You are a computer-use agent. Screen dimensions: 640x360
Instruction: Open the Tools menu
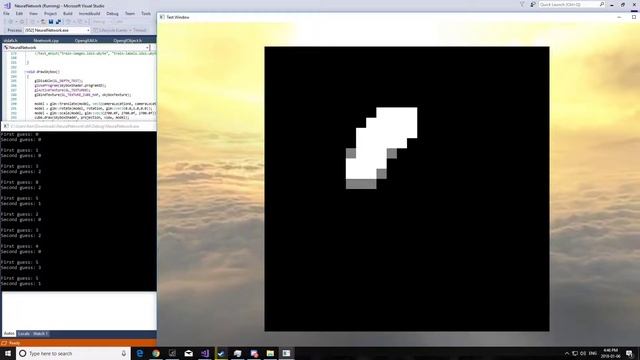point(146,13)
